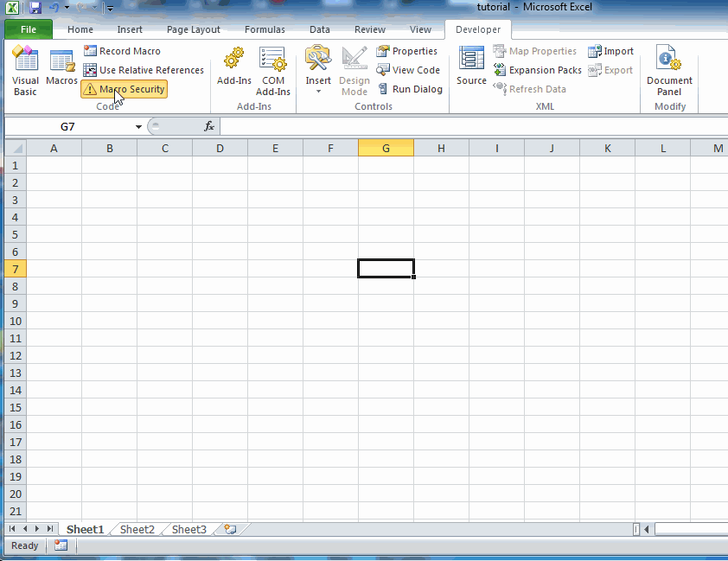Switch to the Insert ribbon tab

(x=130, y=29)
